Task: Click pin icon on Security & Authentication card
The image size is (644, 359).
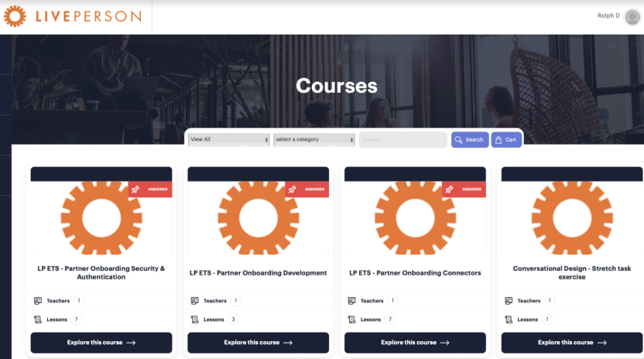Action: coord(135,190)
